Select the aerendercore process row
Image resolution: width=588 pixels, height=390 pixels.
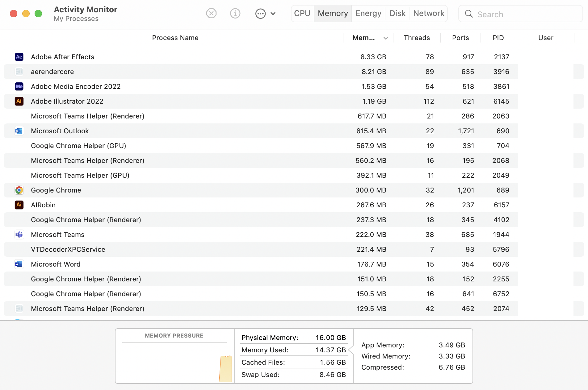pyautogui.click(x=185, y=72)
